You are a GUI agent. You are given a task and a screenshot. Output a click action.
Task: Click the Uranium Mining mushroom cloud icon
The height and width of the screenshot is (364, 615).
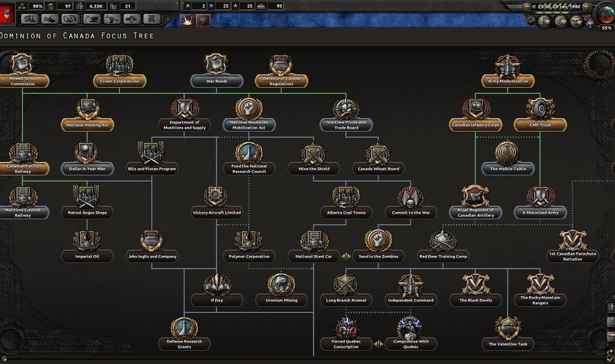(x=281, y=284)
